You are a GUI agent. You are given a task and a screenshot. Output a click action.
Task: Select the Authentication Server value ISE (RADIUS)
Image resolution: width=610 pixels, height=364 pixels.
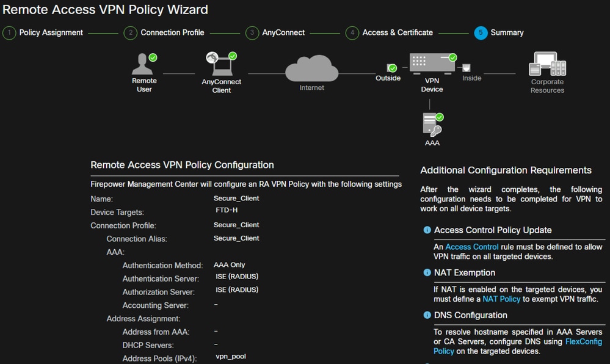(x=237, y=277)
